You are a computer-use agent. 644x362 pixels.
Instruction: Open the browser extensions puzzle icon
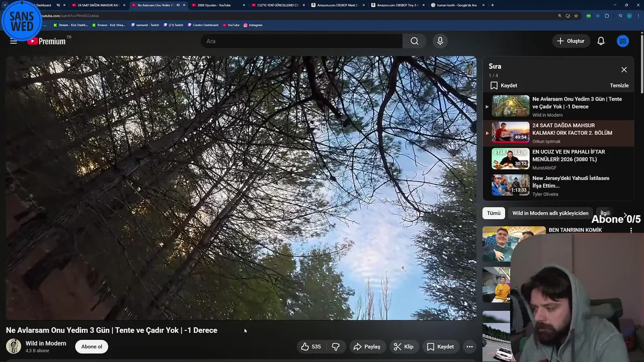(607, 16)
